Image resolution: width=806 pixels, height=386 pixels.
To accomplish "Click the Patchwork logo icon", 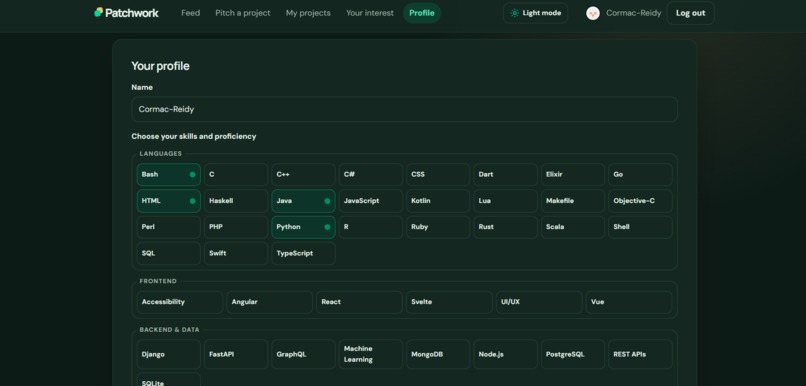I will 99,12.
